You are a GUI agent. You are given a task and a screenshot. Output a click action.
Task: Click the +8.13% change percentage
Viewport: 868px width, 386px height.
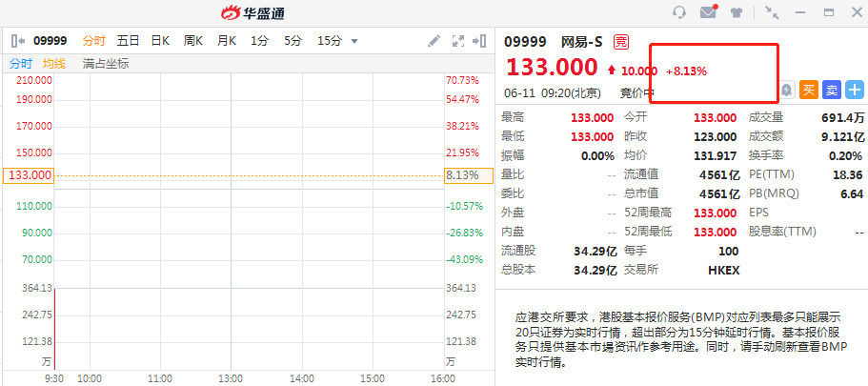point(686,71)
